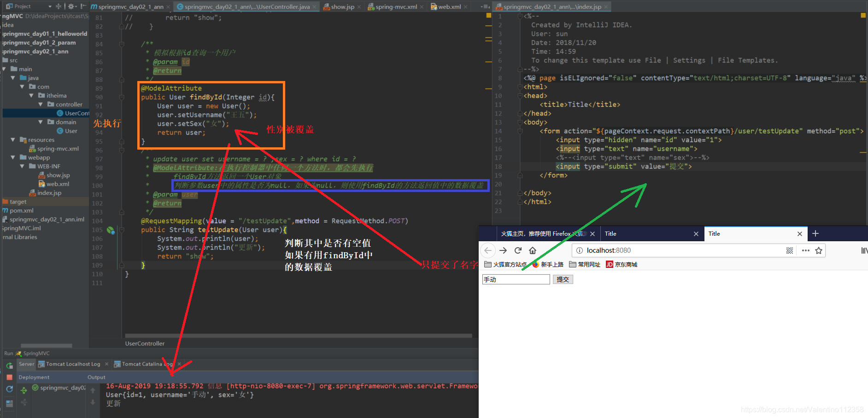
Task: Select UserController in project tree
Action: pos(73,113)
